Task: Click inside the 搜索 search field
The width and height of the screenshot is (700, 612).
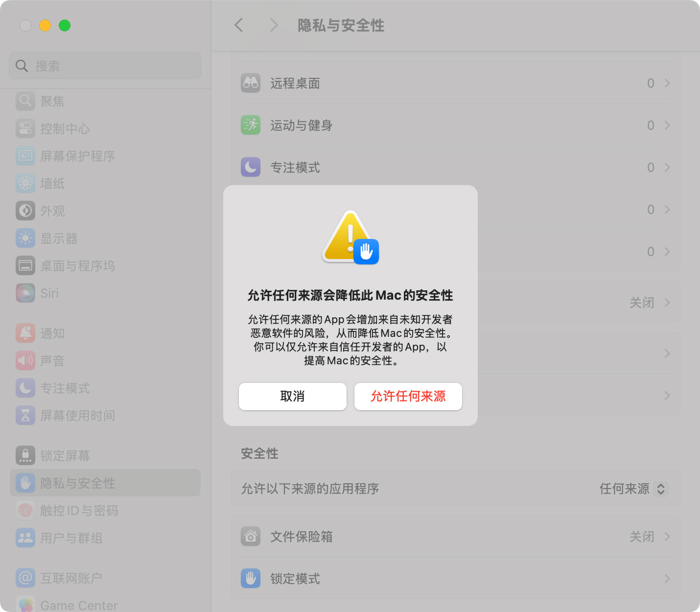Action: click(105, 66)
